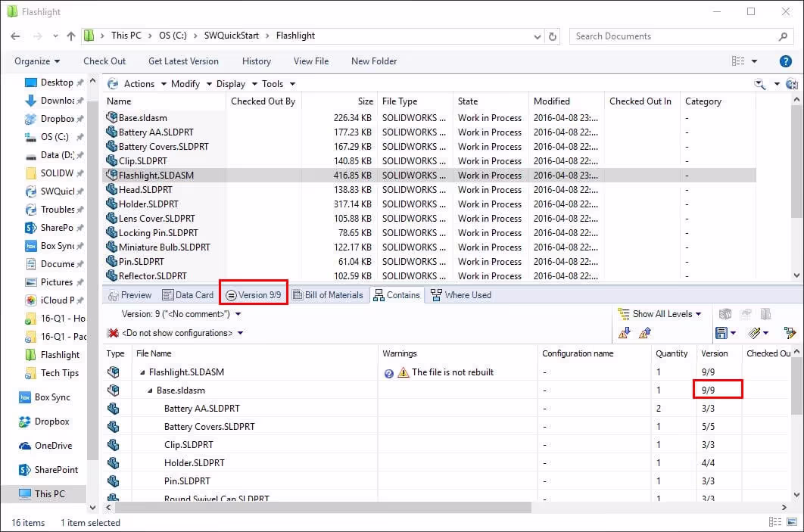Screen dimensions: 804x532
Task: Click the globe icon at file toolbar's right end
Action: pyautogui.click(x=792, y=84)
